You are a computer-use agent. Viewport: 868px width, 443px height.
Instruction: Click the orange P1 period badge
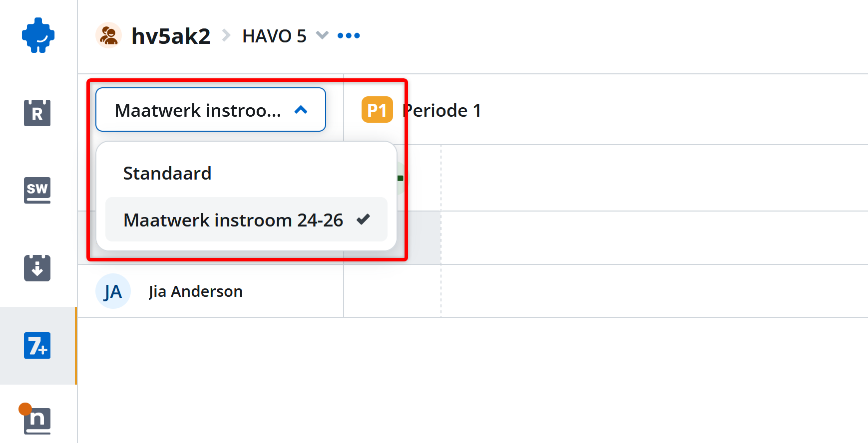(x=377, y=110)
